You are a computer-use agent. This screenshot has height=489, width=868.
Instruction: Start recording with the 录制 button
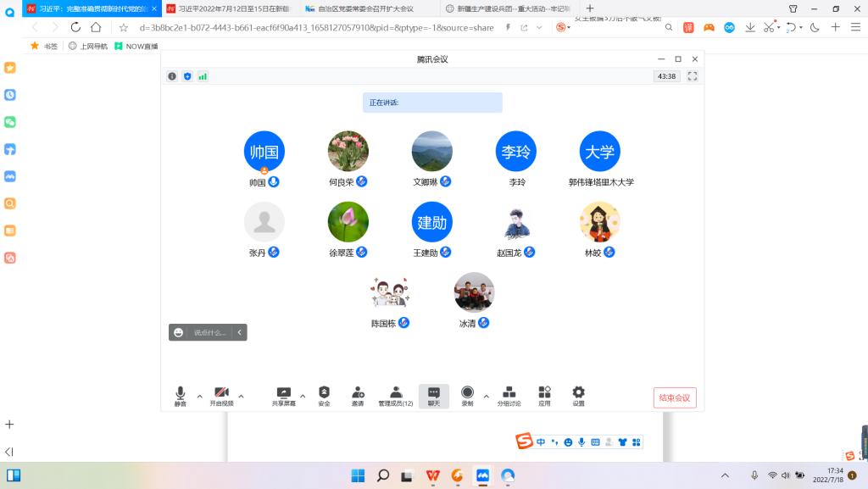pyautogui.click(x=467, y=396)
